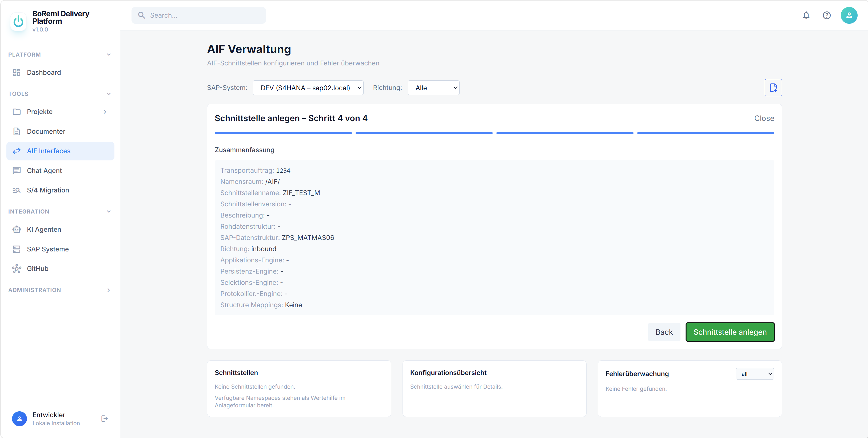868x438 pixels.
Task: Click the SAP Systeme server icon
Action: [17, 249]
